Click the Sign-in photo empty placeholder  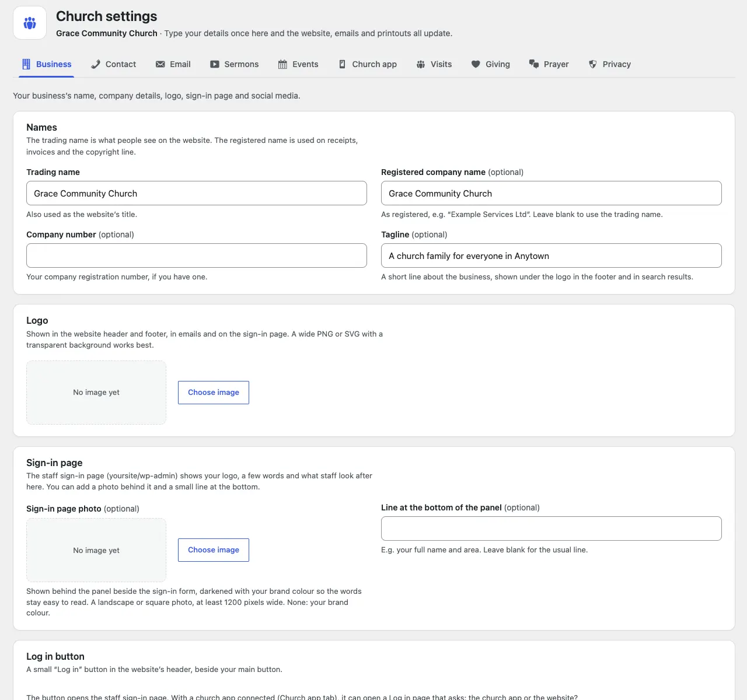tap(96, 550)
